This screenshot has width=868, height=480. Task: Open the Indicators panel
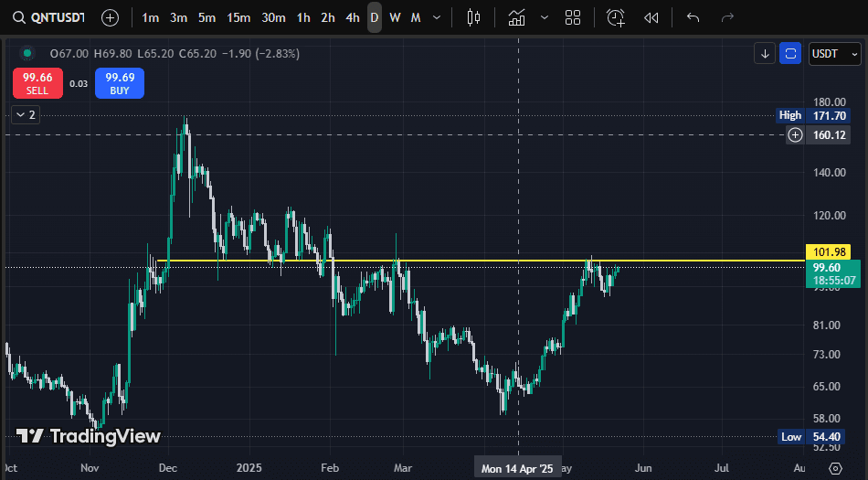(x=517, y=17)
